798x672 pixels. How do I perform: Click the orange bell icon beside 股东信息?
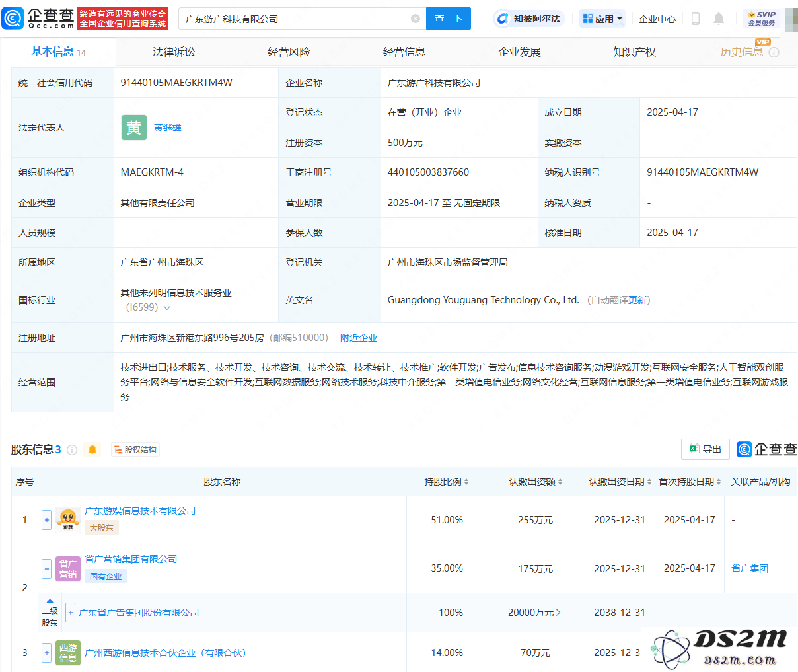click(x=92, y=449)
